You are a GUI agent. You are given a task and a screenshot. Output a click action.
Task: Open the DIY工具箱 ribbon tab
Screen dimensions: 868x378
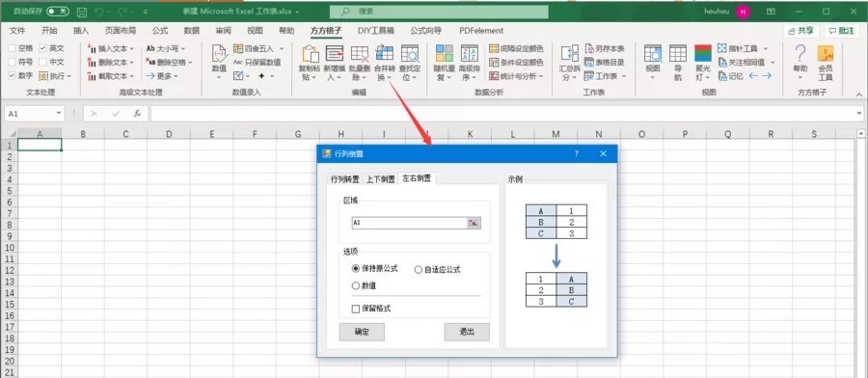click(x=376, y=31)
